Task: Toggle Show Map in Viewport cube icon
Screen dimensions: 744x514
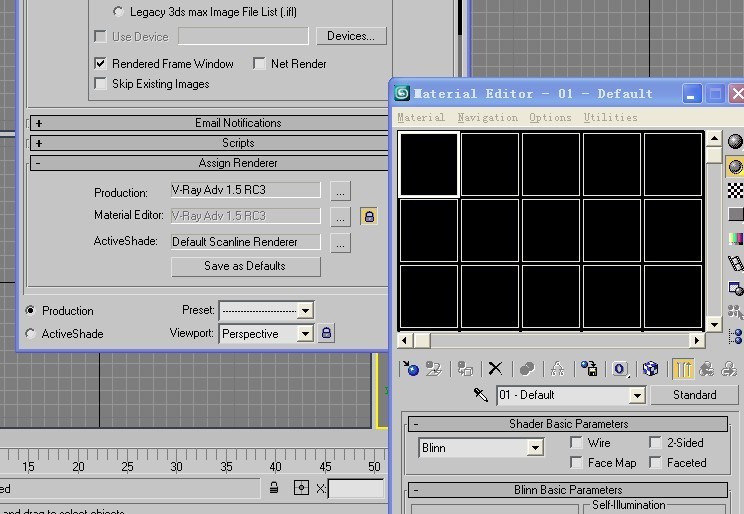Action: (650, 369)
